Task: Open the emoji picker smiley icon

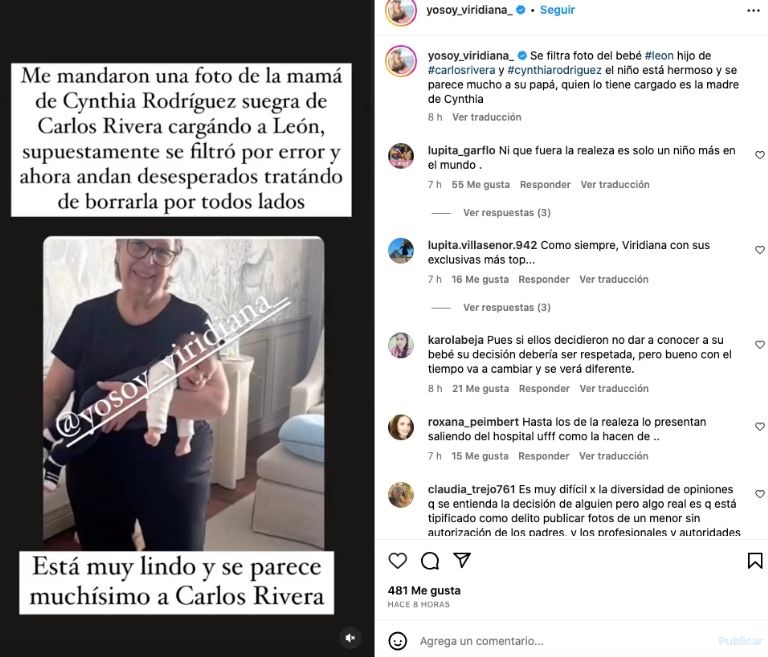Action: pos(397,641)
